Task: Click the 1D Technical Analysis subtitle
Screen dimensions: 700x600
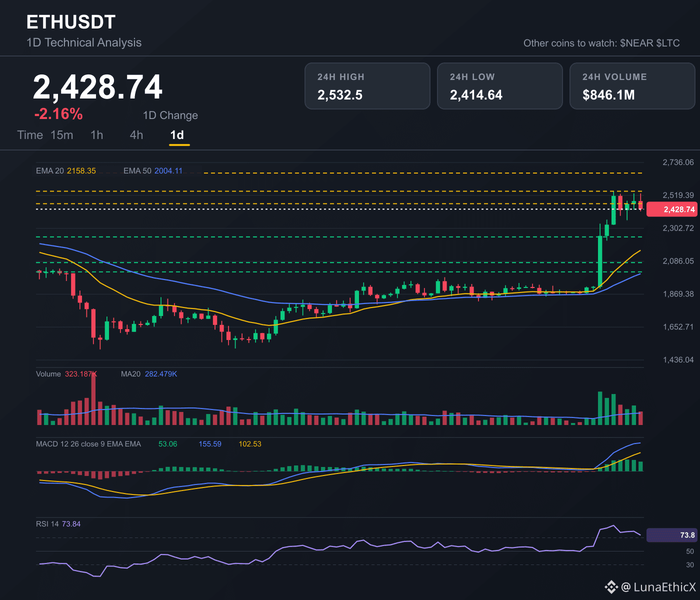Action: click(x=84, y=42)
